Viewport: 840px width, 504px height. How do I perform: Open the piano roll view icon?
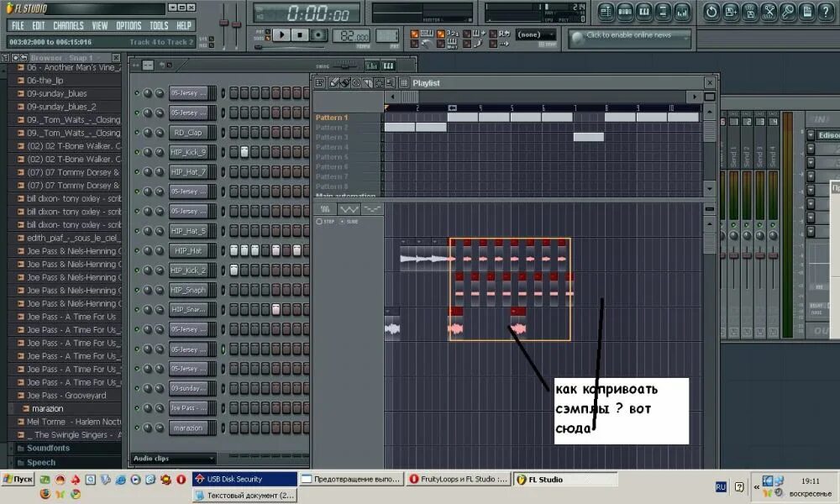pos(644,12)
